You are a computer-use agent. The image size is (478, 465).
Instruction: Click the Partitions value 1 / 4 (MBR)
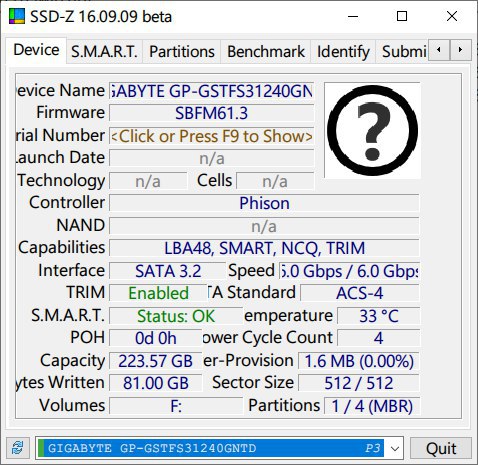tap(372, 406)
